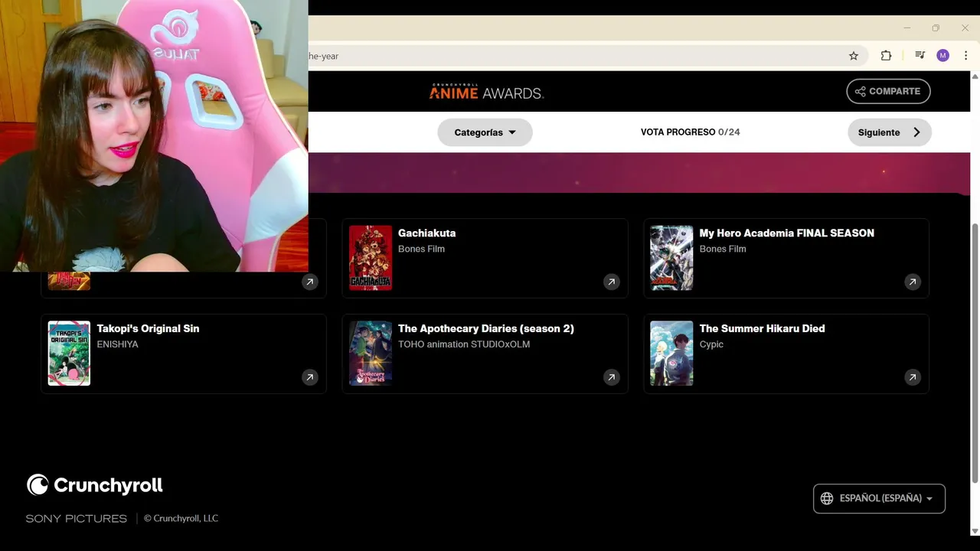Select the My Hero Academia poster thumbnail

[671, 258]
